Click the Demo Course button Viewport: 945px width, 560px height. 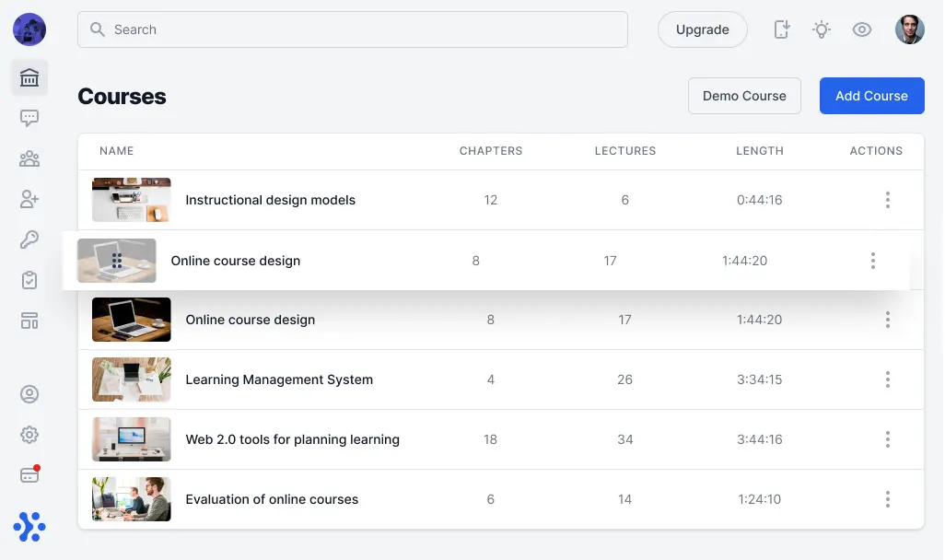744,96
